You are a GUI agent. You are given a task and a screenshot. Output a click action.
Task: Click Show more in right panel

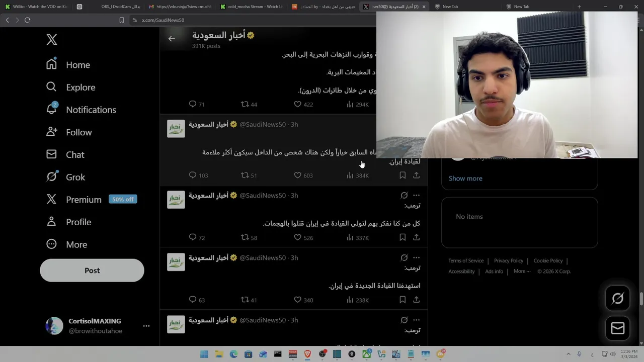(x=465, y=178)
